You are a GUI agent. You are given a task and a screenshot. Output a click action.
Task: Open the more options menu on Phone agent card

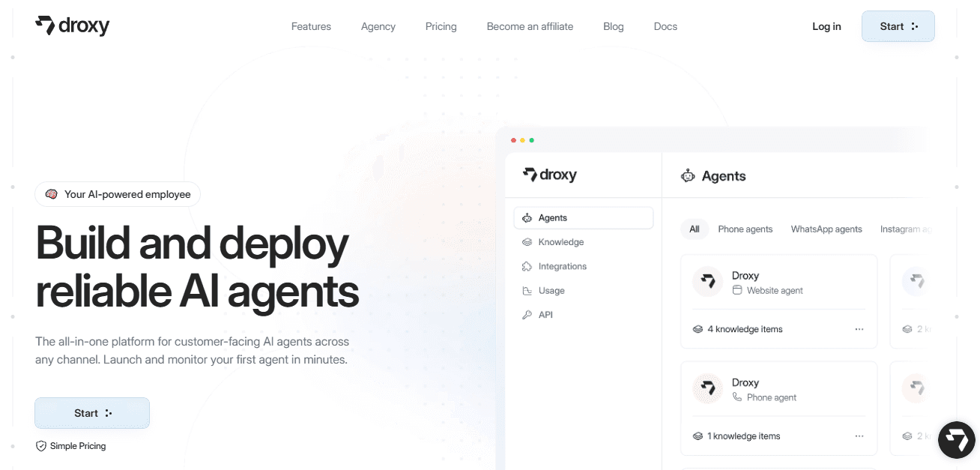[859, 436]
